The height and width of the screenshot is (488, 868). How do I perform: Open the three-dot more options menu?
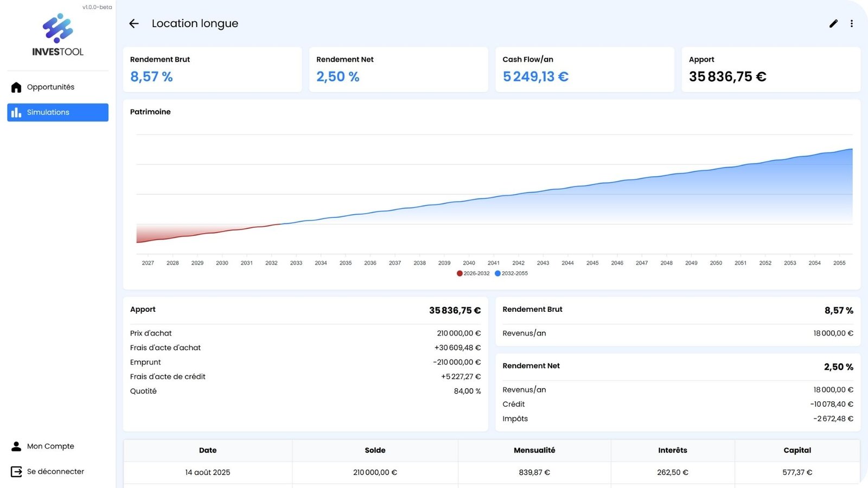(x=852, y=23)
